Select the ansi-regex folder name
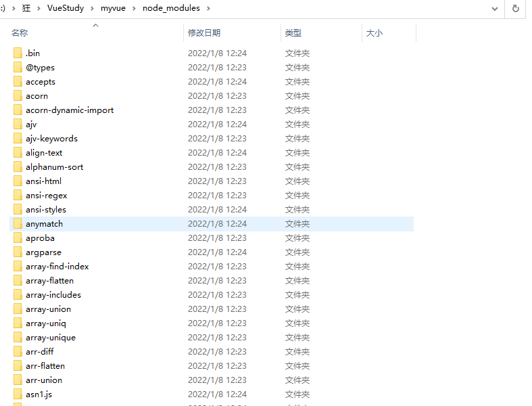Image resolution: width=532 pixels, height=406 pixels. pyautogui.click(x=47, y=196)
